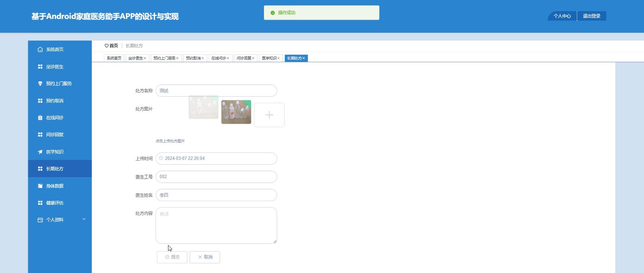Image resolution: width=644 pixels, height=273 pixels.
Task: Click the 提交 submit button
Action: [x=172, y=257]
